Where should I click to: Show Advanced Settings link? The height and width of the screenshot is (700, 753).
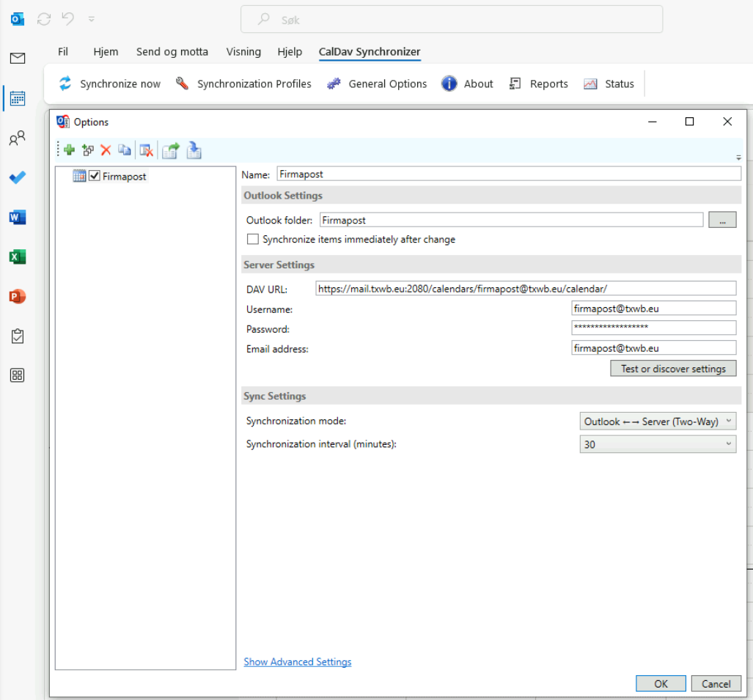coord(297,662)
